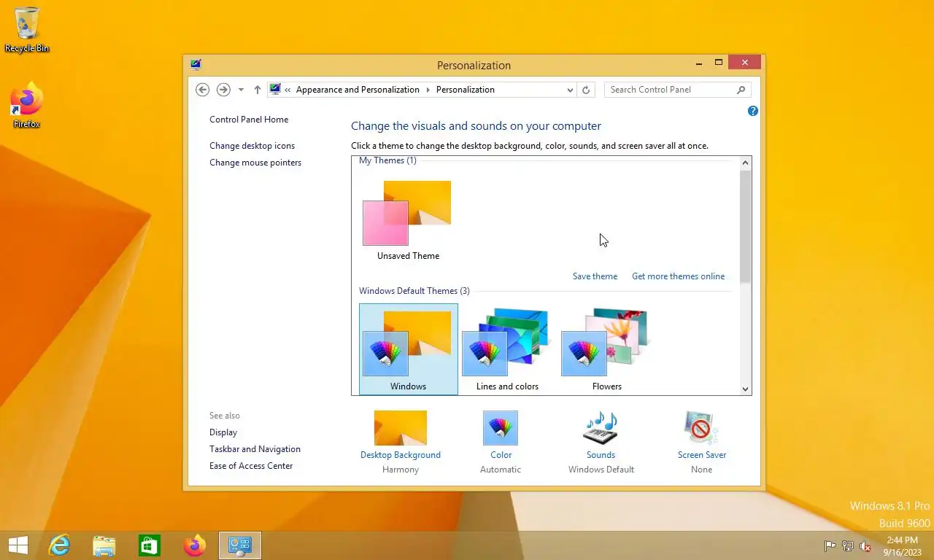Open the Screen Saver settings icon
This screenshot has height=560, width=934.
[701, 428]
